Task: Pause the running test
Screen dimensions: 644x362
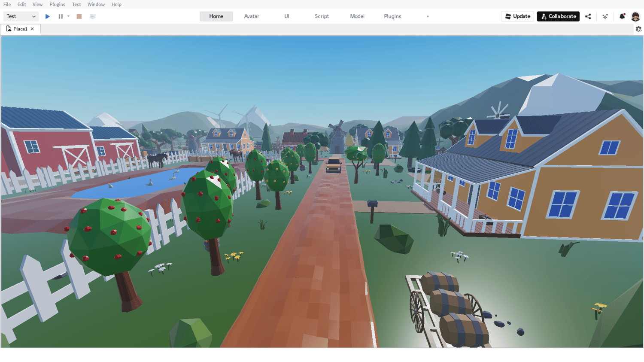Action: (x=61, y=16)
